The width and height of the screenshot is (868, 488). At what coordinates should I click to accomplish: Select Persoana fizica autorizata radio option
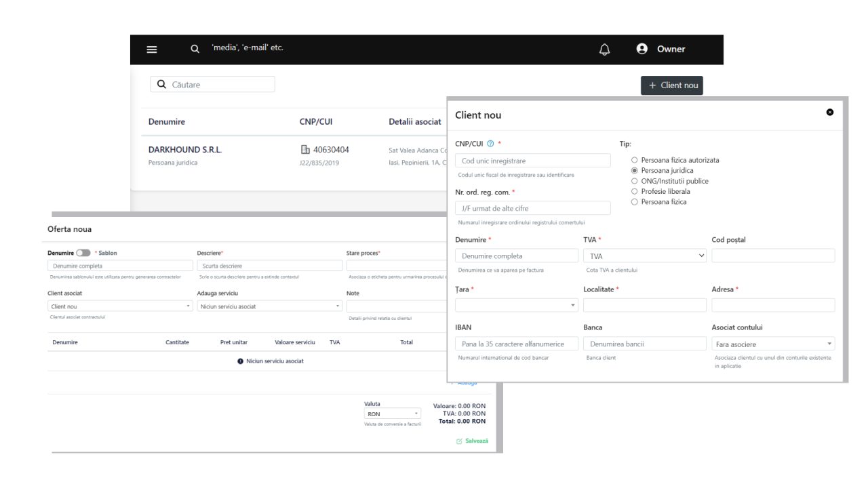click(x=635, y=161)
